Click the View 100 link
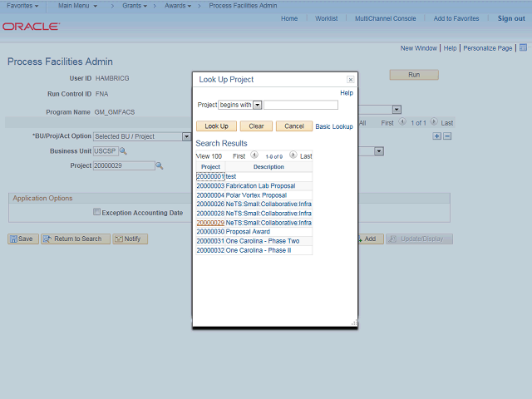This screenshot has width=532, height=399. (x=209, y=156)
